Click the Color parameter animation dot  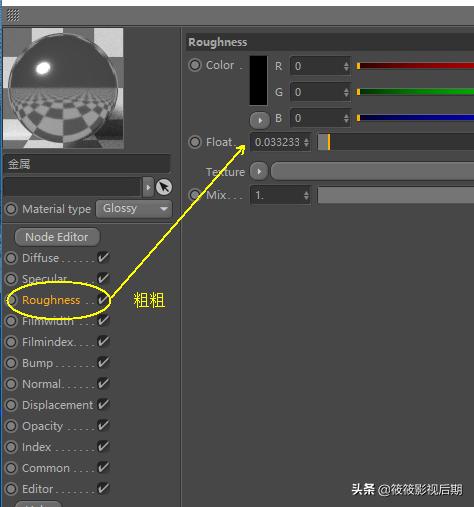pyautogui.click(x=195, y=65)
